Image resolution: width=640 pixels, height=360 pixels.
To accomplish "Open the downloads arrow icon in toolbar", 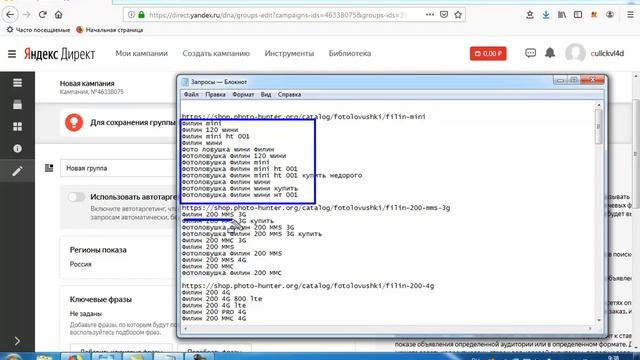I will pos(546,15).
